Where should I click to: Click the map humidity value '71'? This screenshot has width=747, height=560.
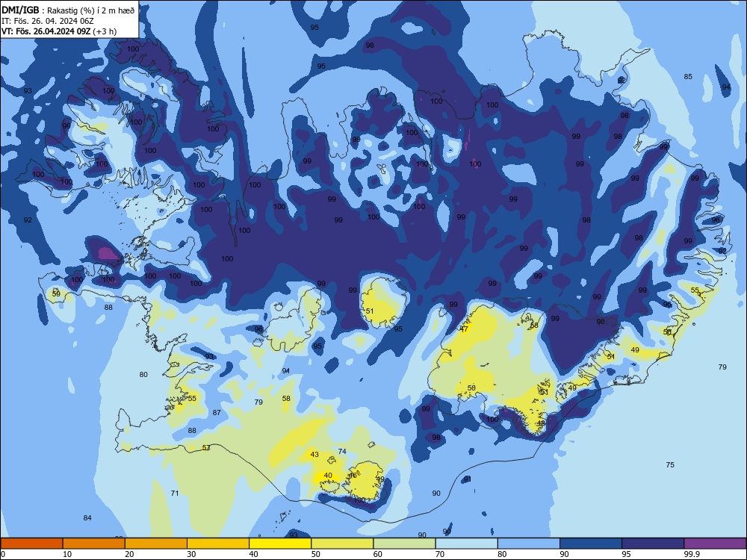[175, 493]
